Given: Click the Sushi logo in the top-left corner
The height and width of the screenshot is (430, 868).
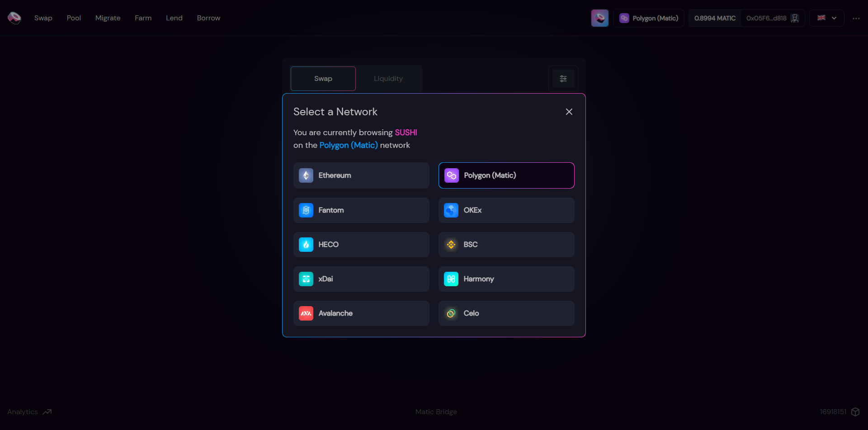Looking at the screenshot, I should click(14, 18).
